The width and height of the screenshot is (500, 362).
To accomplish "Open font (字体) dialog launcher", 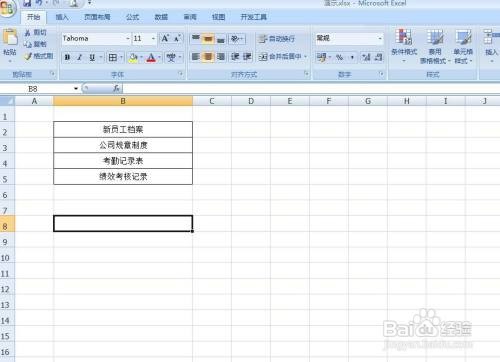I will pos(181,73).
